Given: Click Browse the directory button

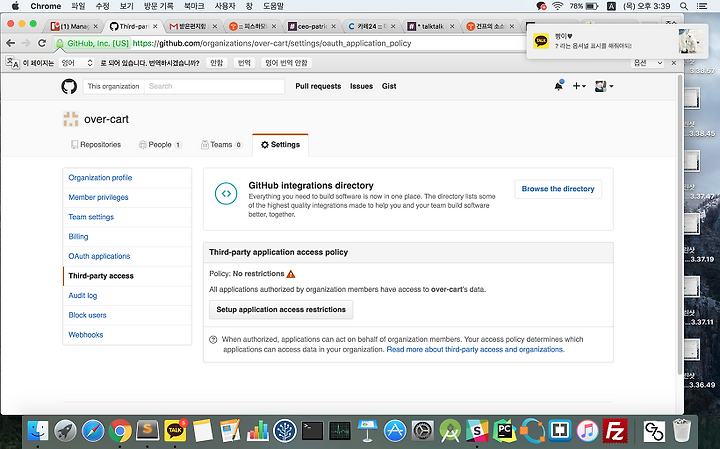Looking at the screenshot, I should [x=558, y=189].
